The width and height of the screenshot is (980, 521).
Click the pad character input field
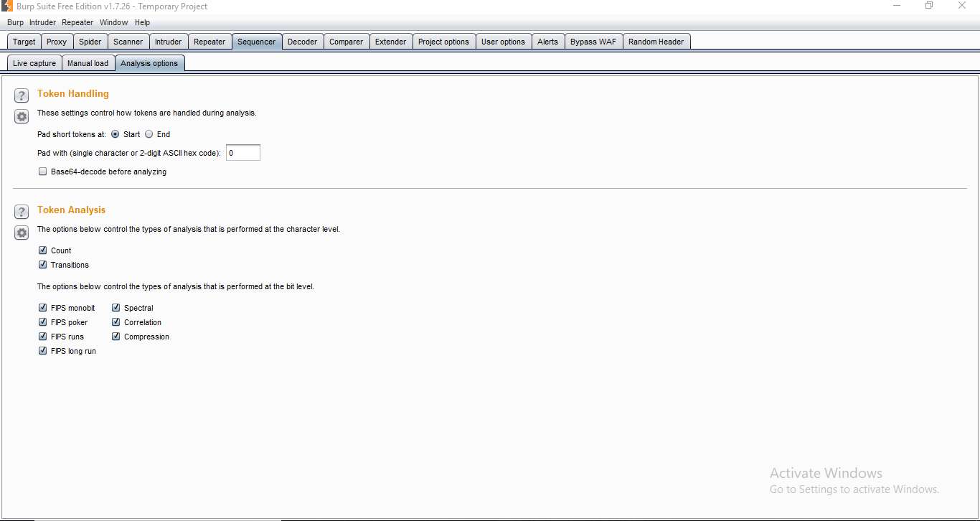pos(243,153)
